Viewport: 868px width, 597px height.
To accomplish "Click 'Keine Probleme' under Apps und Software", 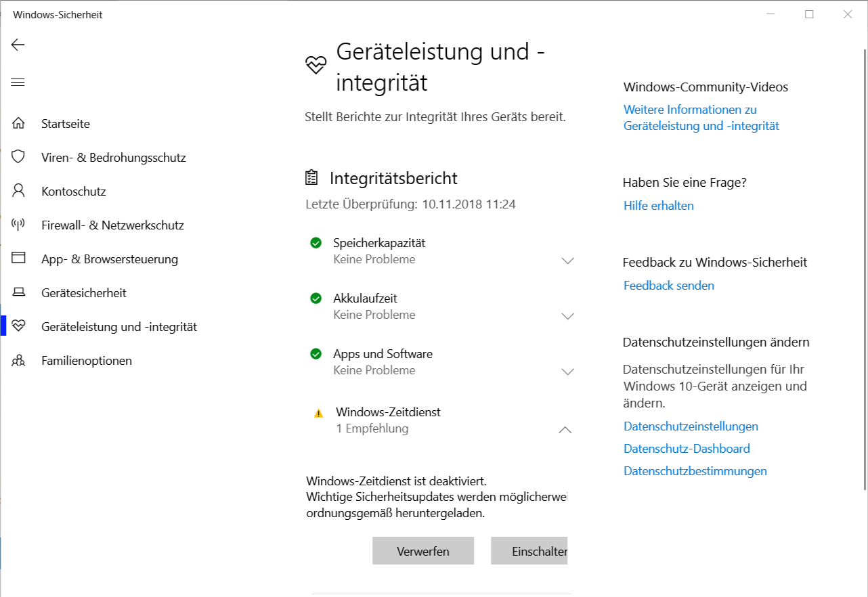I will coord(374,370).
